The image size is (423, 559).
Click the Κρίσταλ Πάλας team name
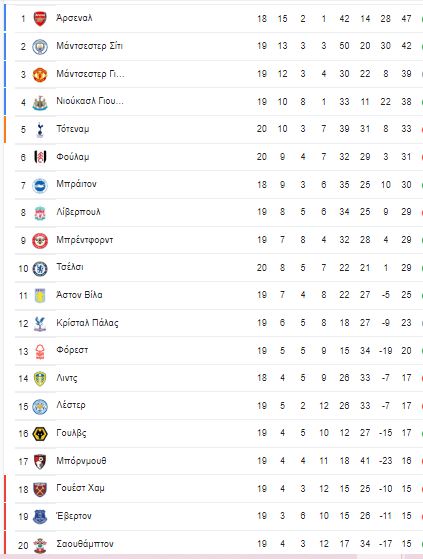coord(87,323)
